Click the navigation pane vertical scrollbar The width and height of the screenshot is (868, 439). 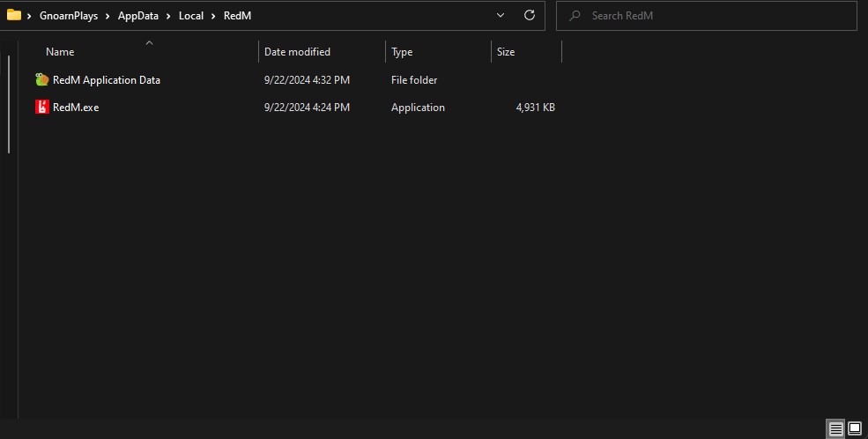click(x=8, y=104)
